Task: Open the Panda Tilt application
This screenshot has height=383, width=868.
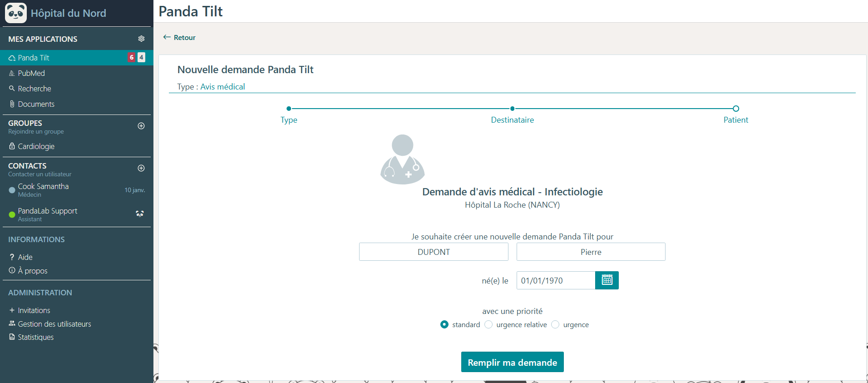Action: tap(76, 58)
